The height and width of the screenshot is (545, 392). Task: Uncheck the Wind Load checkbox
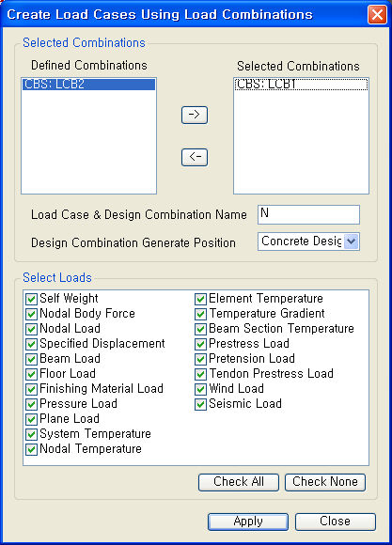[x=200, y=389]
